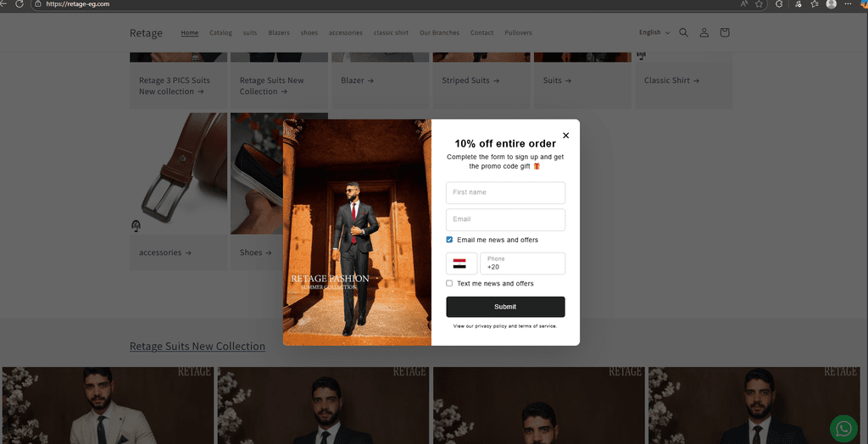The image size is (868, 444).
Task: Add page to browser favorites star
Action: pyautogui.click(x=759, y=4)
